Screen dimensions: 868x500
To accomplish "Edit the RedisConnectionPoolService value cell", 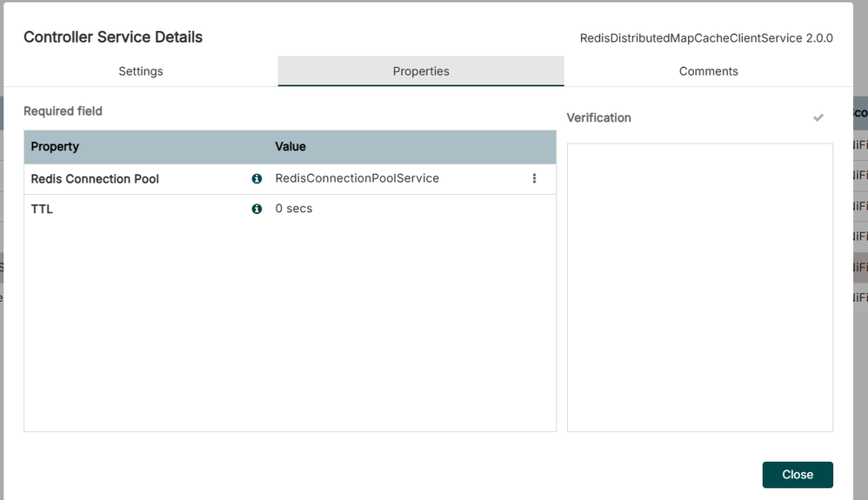I will click(x=357, y=178).
